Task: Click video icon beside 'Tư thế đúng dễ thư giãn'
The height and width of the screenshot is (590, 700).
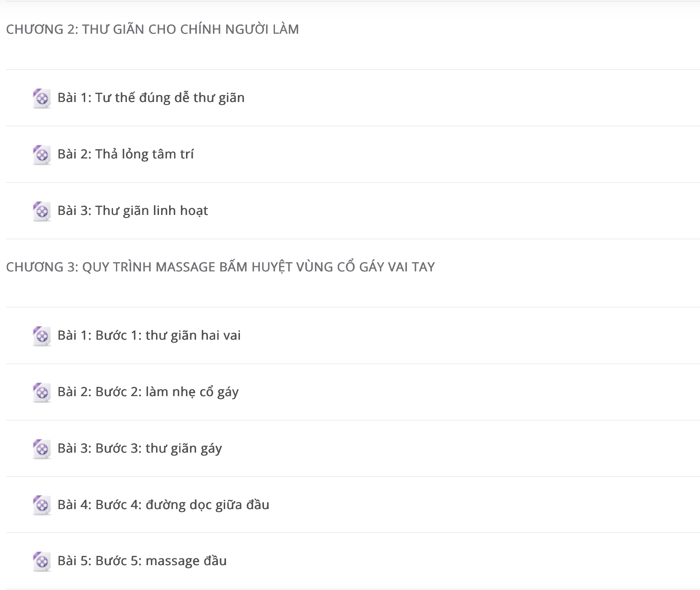Action: tap(42, 98)
